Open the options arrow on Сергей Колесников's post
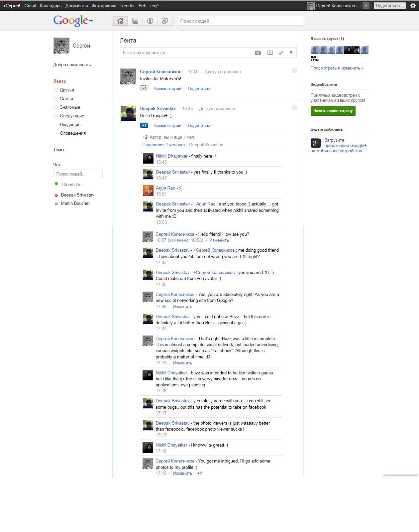 (294, 71)
